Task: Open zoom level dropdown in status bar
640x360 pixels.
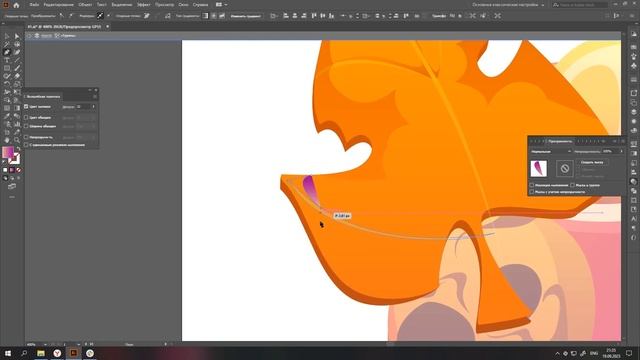Action: (45, 344)
